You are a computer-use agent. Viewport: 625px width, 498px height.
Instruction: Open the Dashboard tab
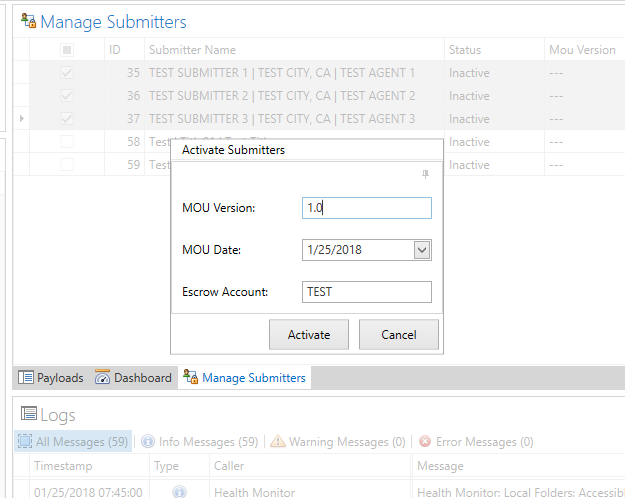pos(133,378)
